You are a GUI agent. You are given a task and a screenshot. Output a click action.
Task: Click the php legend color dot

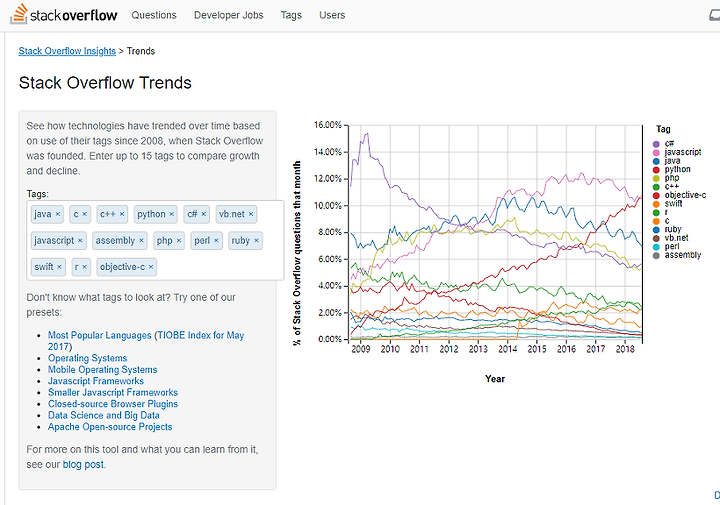pos(656,178)
